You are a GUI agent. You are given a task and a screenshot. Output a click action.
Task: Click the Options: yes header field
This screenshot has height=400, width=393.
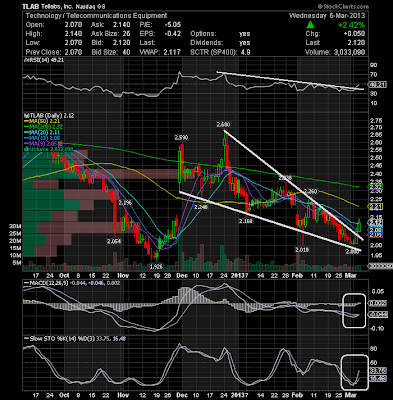(x=220, y=34)
